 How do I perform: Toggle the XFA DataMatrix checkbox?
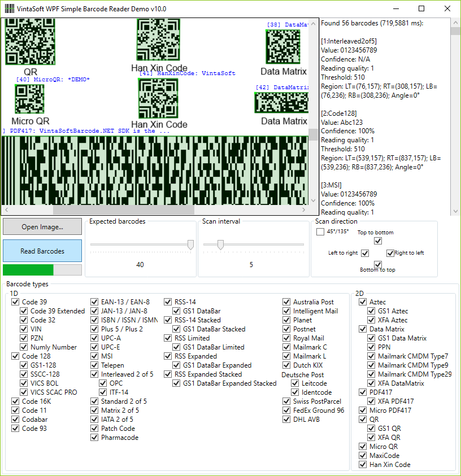(x=371, y=383)
